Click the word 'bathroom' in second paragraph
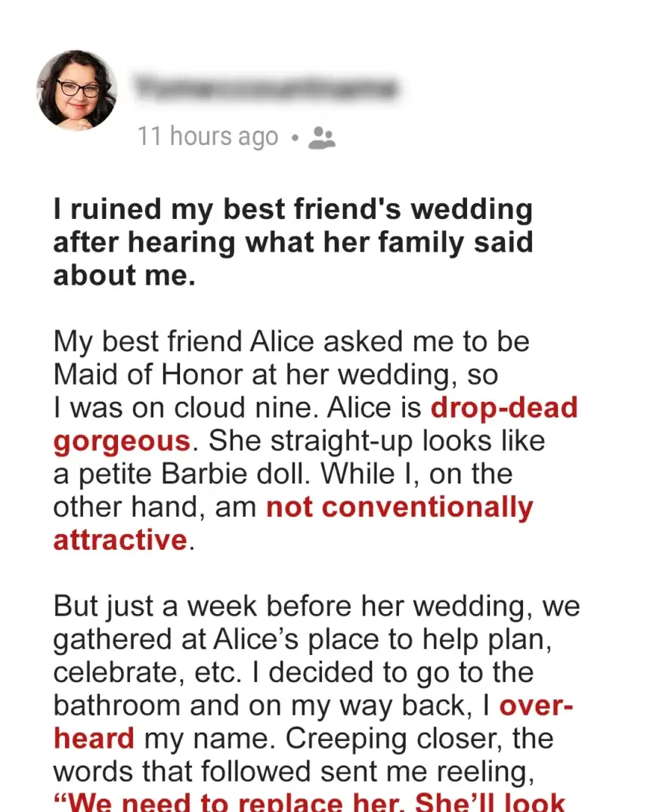650x812 pixels. [x=117, y=705]
